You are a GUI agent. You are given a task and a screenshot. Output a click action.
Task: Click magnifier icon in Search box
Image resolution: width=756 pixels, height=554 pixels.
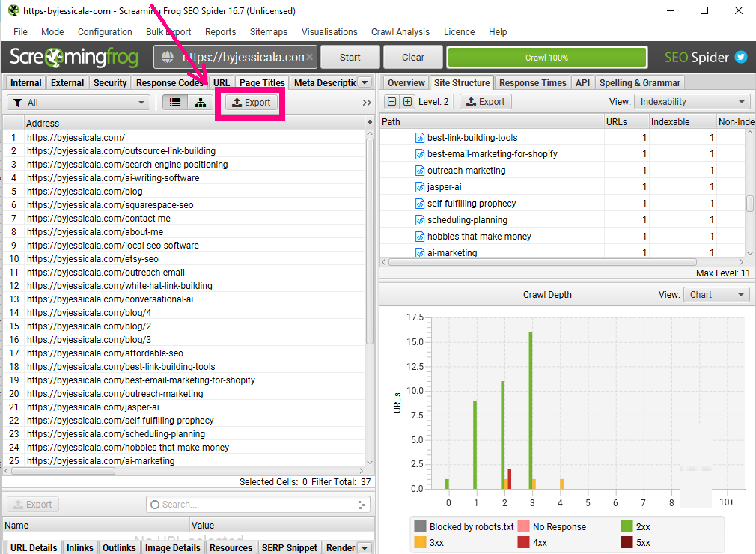click(x=155, y=505)
